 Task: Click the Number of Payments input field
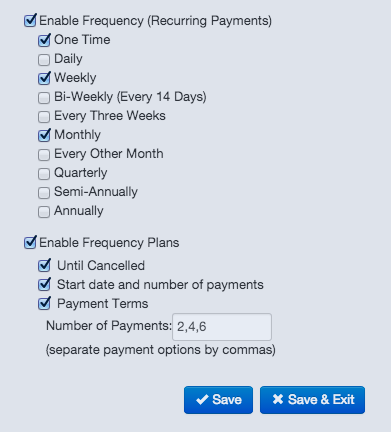222,327
